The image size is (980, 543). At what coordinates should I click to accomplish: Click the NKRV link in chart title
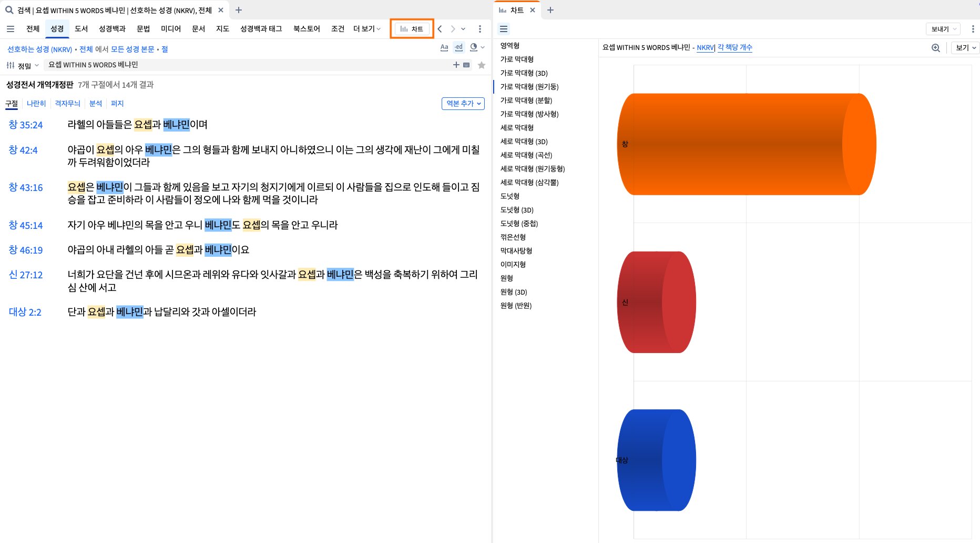pyautogui.click(x=705, y=48)
